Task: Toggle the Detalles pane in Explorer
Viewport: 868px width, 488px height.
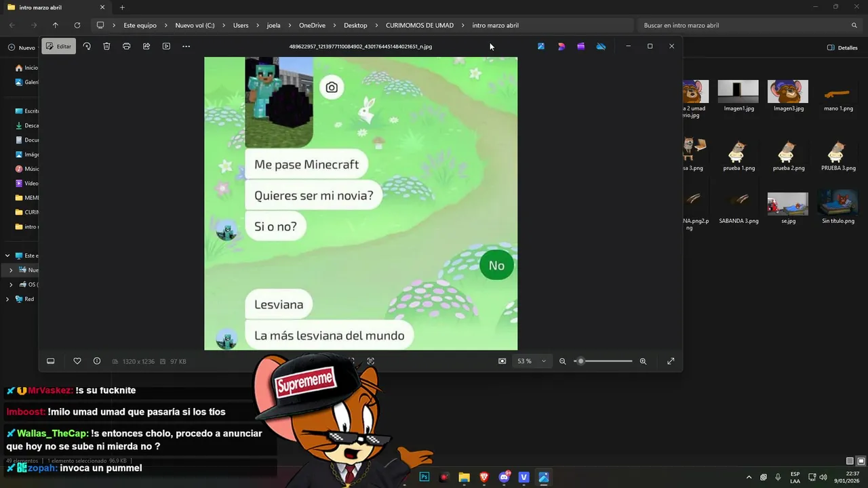Action: click(843, 47)
